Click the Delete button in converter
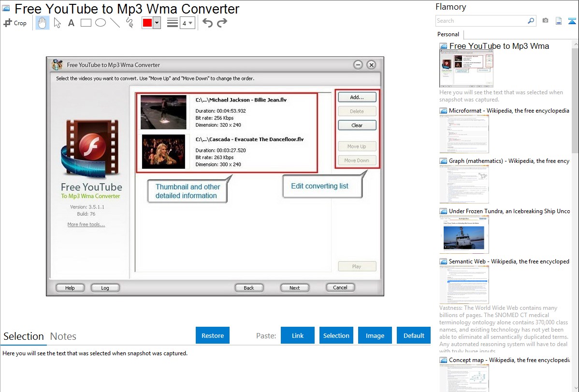Screen dimensions: 579x392 point(357,111)
